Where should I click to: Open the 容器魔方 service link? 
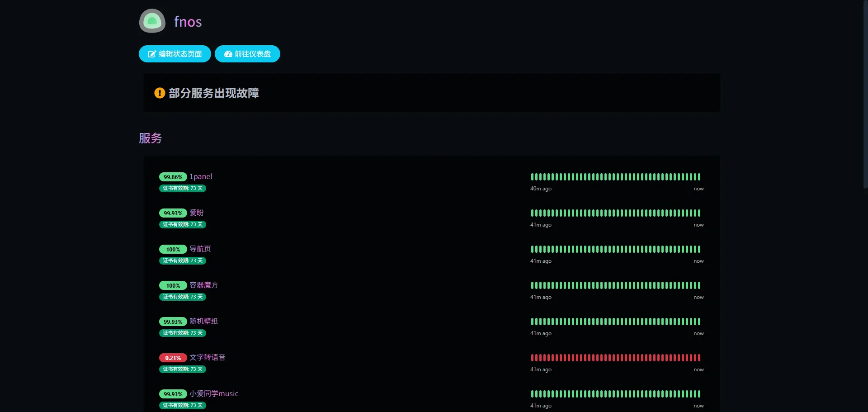click(x=204, y=285)
